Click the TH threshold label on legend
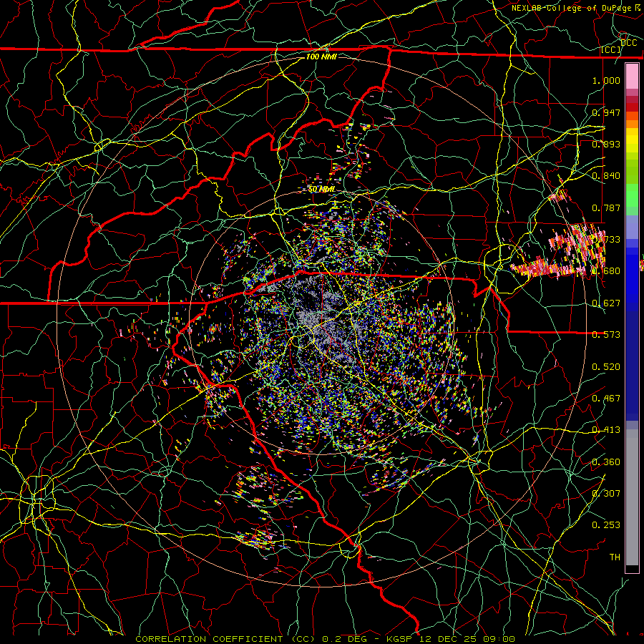 (x=615, y=557)
